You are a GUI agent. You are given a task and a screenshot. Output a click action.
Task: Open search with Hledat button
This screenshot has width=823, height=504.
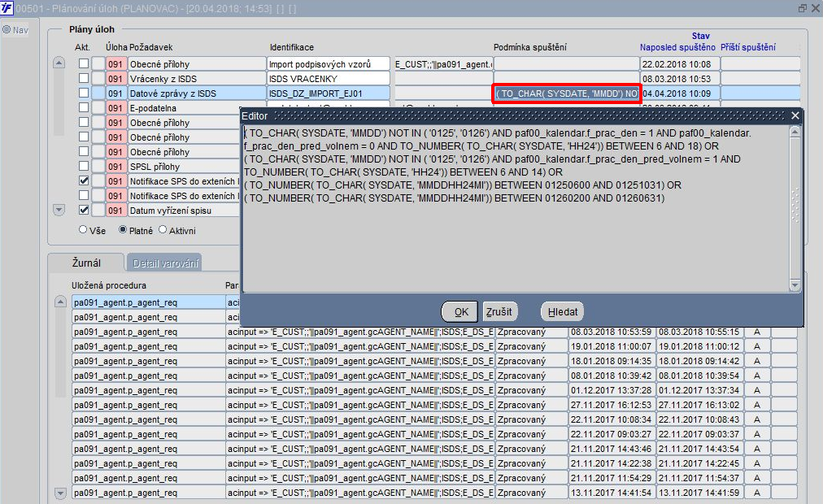[562, 311]
